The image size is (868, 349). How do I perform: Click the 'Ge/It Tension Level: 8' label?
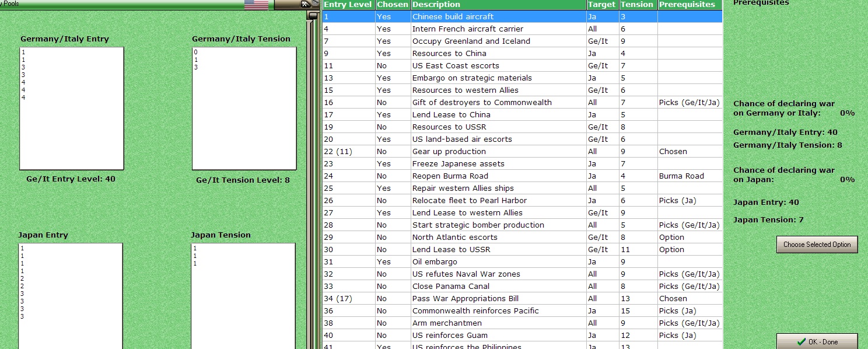tap(243, 180)
